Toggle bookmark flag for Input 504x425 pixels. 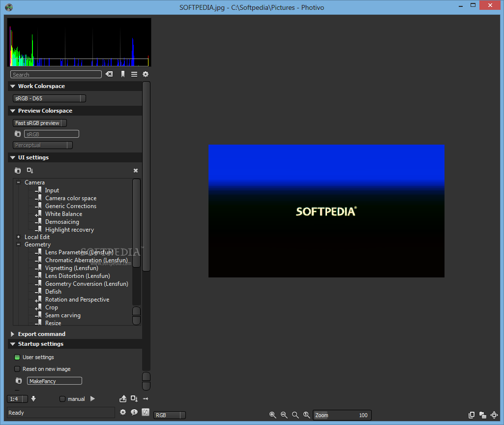(39, 190)
